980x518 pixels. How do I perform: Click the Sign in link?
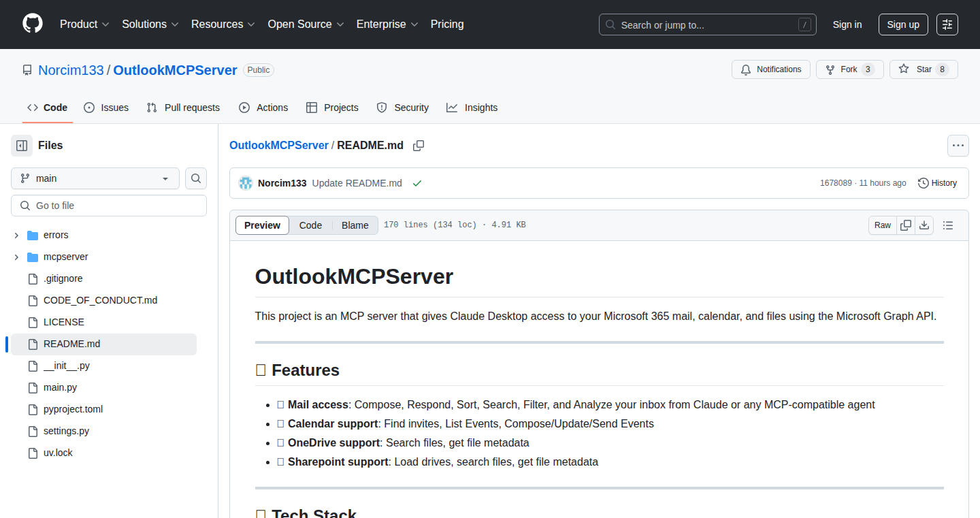[x=847, y=25]
